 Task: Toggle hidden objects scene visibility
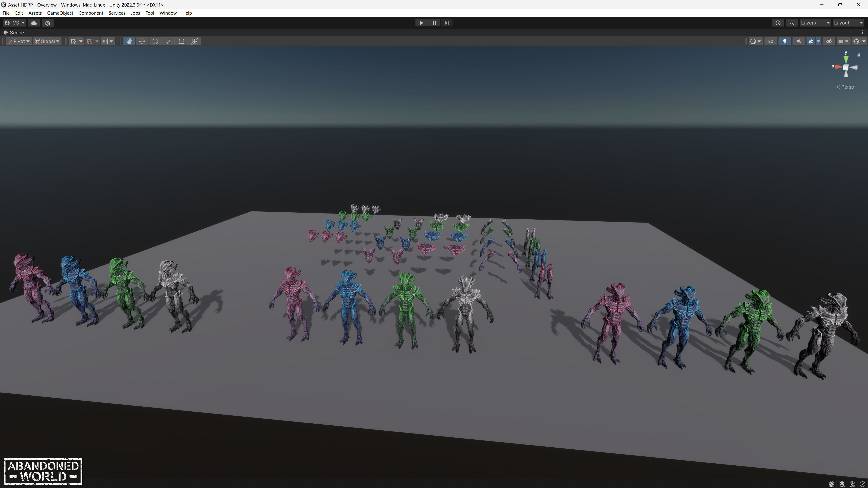(x=829, y=41)
